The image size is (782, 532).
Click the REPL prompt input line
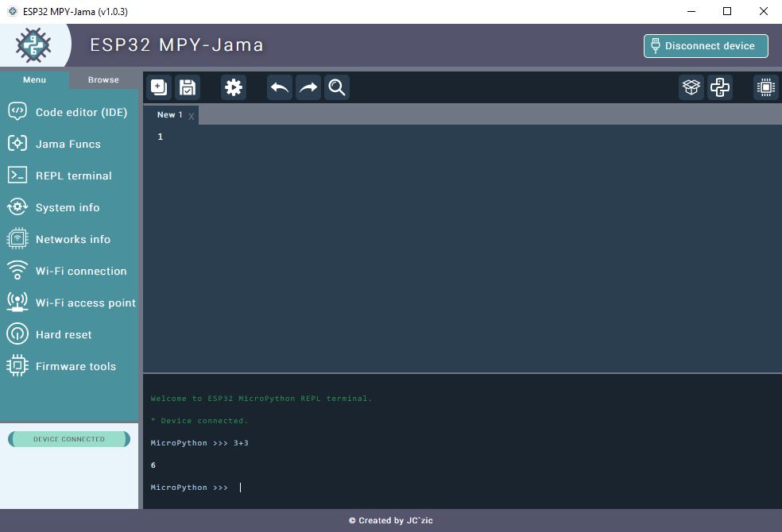point(463,488)
